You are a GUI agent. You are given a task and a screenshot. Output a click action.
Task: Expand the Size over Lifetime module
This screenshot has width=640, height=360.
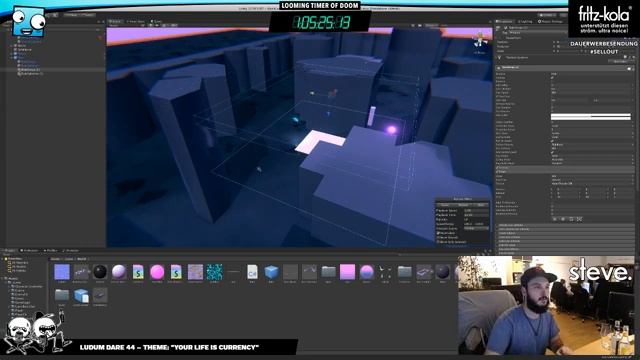click(x=565, y=249)
